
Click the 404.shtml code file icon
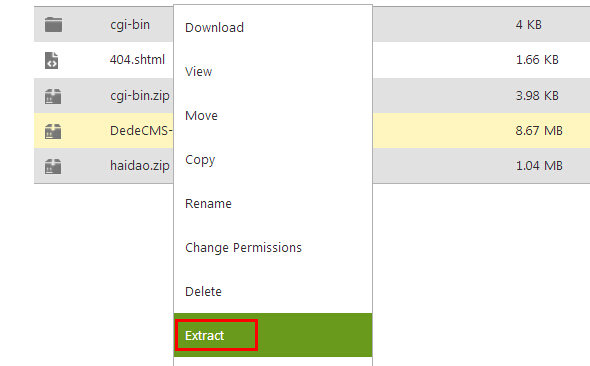(x=52, y=60)
